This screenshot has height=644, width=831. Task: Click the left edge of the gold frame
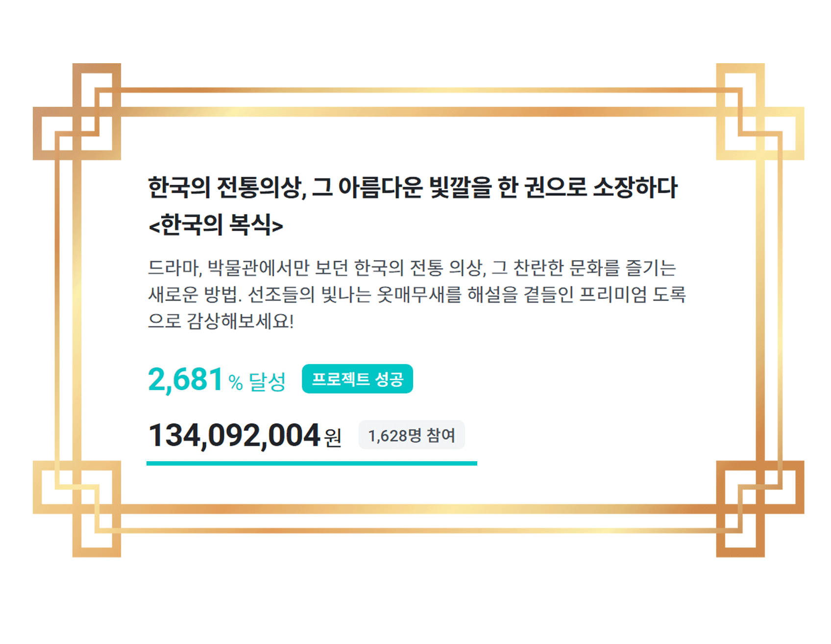coord(77,309)
